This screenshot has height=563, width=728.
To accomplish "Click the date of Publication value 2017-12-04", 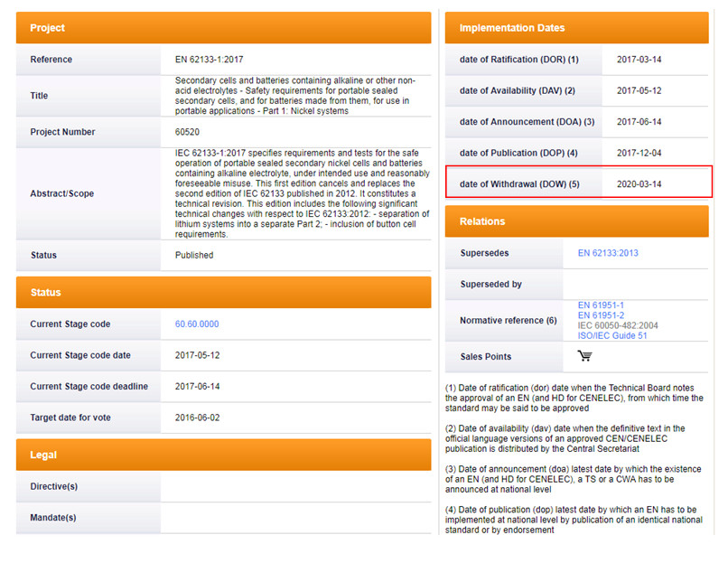I will 639,153.
